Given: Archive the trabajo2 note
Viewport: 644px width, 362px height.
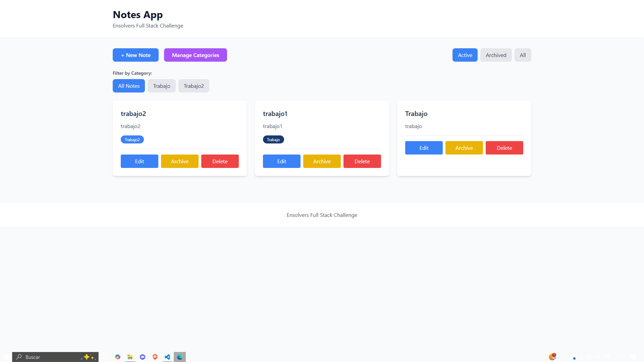Looking at the screenshot, I should (x=180, y=161).
